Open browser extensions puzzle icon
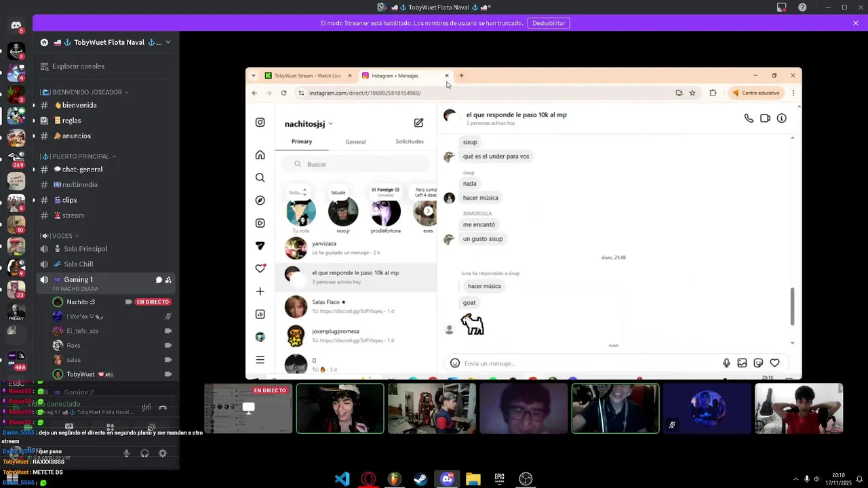The image size is (868, 488). [713, 93]
